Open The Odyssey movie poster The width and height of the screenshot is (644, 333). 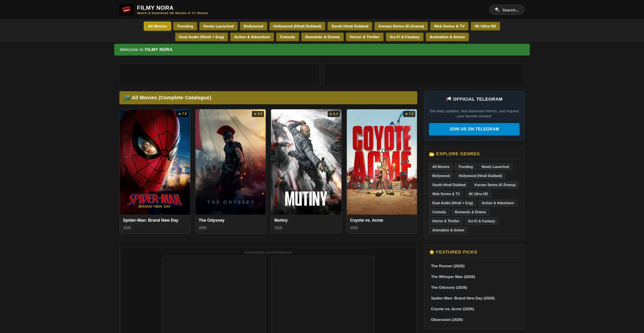(x=230, y=162)
